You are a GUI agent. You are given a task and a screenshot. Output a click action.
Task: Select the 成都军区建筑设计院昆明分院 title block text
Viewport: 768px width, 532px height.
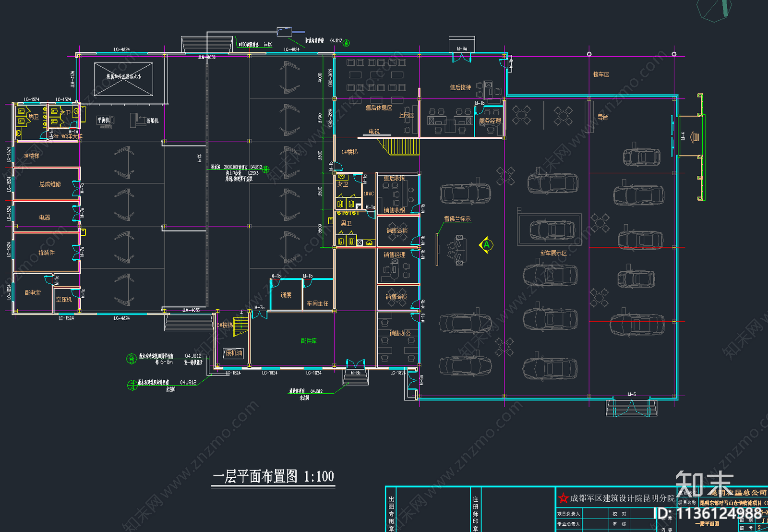pos(623,498)
